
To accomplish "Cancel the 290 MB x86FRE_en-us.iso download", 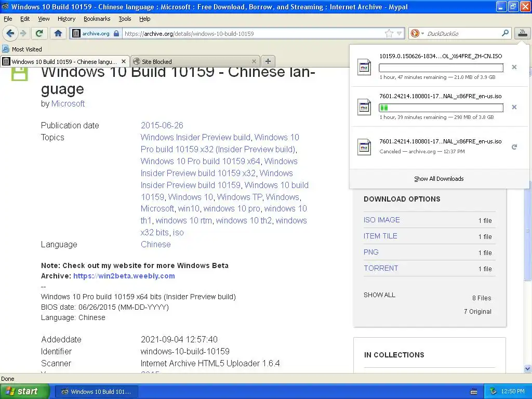I will click(514, 107).
